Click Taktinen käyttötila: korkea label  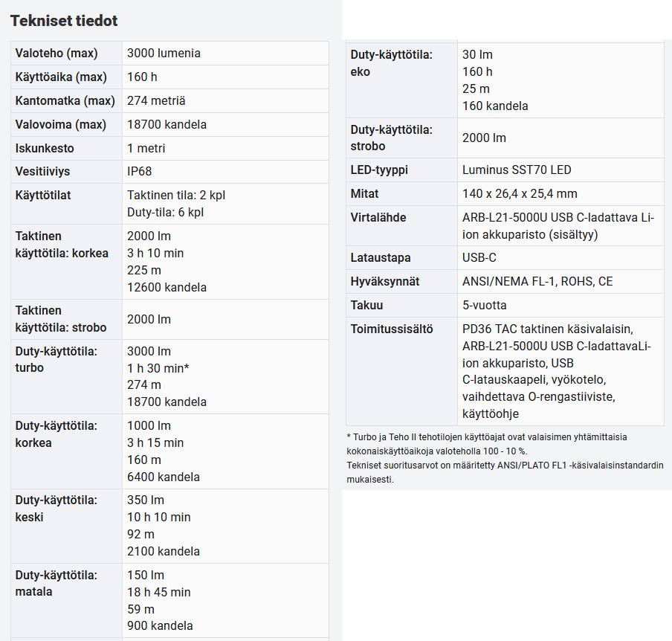pos(62,245)
